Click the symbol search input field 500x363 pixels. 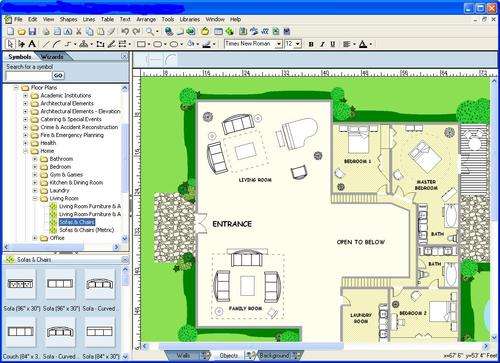[29, 76]
